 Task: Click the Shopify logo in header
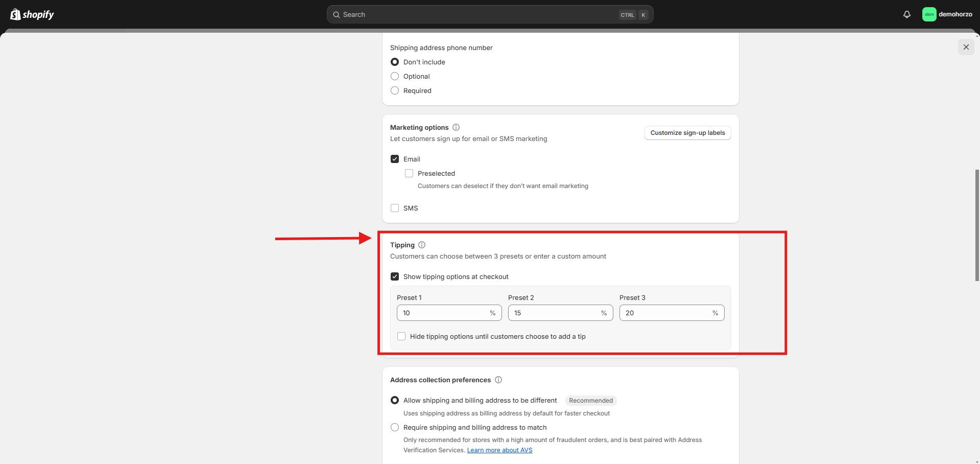32,14
